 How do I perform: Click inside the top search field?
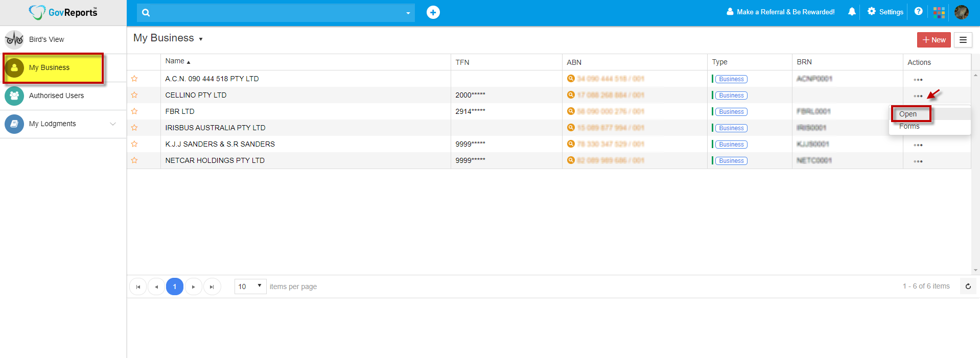(276, 13)
